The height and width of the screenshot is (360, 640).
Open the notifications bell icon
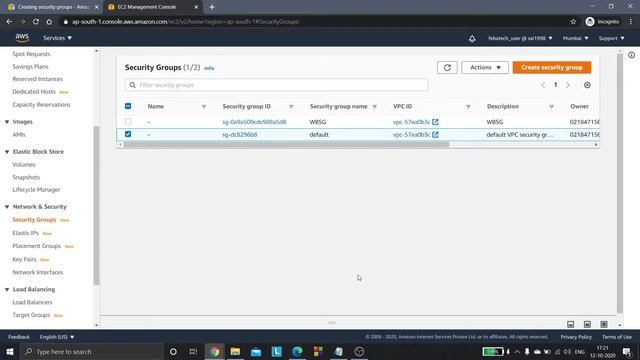tap(472, 38)
